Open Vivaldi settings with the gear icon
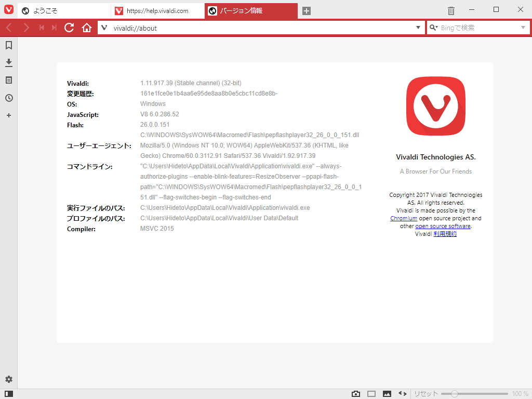The width and height of the screenshot is (532, 399). click(x=8, y=379)
